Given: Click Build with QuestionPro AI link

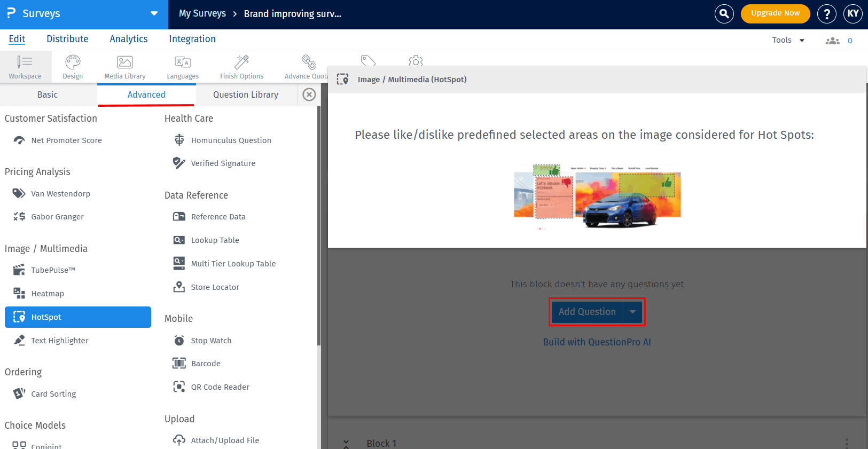Looking at the screenshot, I should [x=597, y=342].
